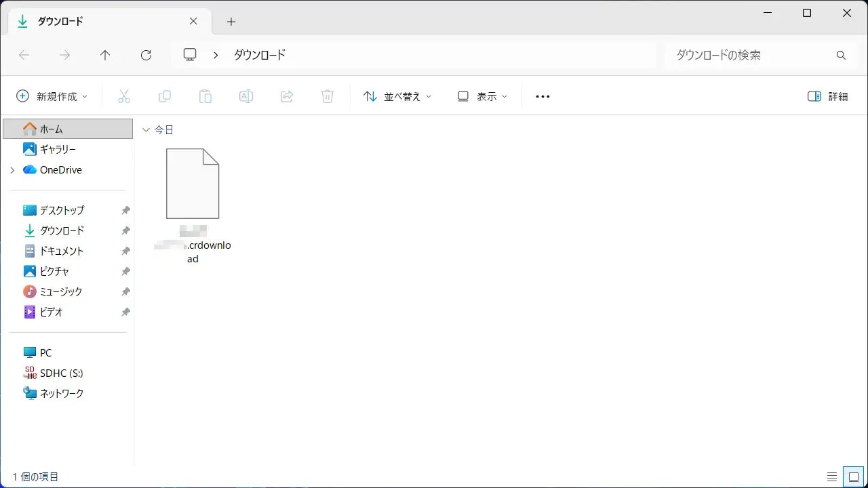Go up to the parent folder
868x488 pixels.
coord(105,55)
